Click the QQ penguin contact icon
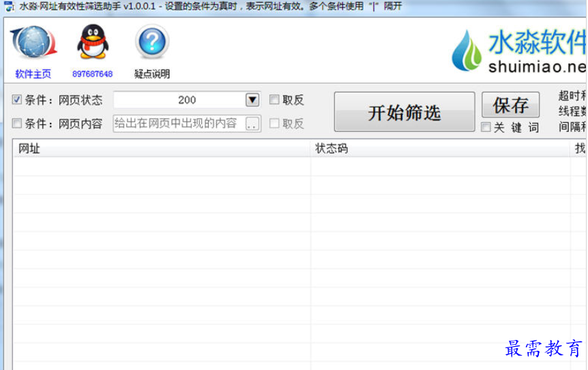This screenshot has width=588, height=370. click(93, 42)
